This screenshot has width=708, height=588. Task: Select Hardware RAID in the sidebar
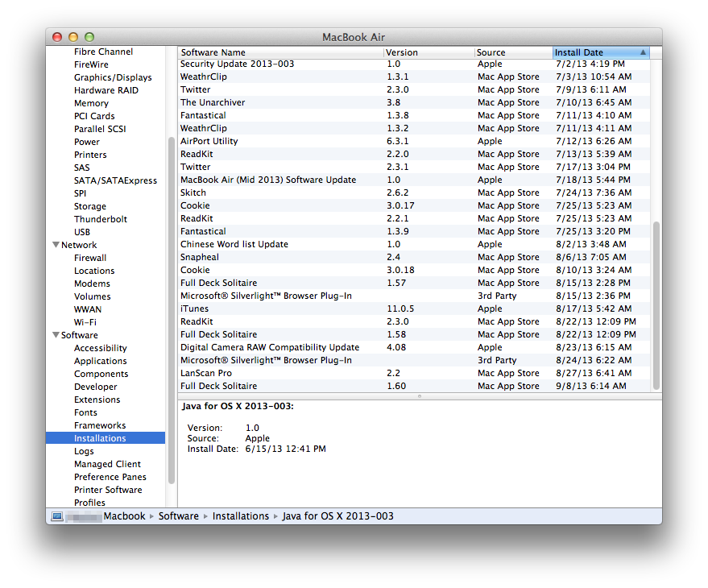(106, 90)
